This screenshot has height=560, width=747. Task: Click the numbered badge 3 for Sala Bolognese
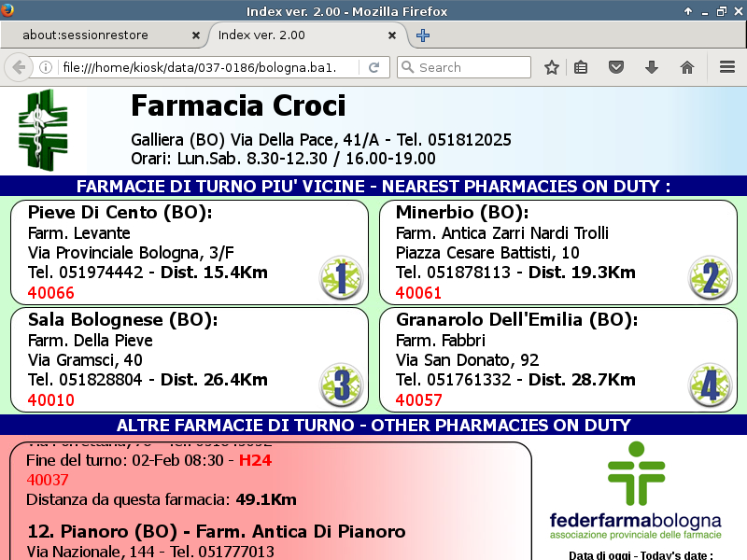(340, 385)
